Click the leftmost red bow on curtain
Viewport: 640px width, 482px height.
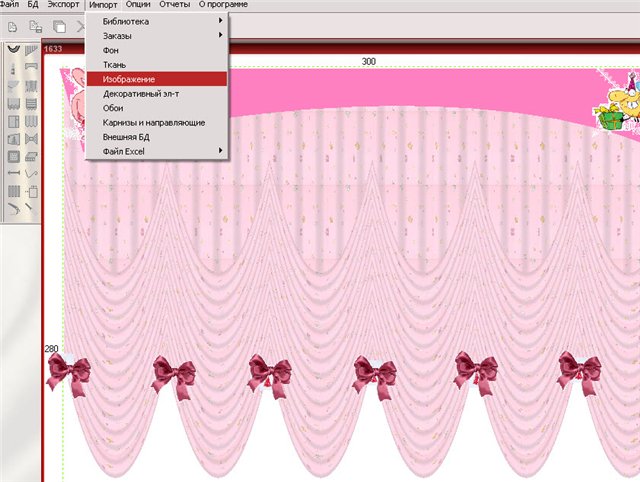tap(68, 374)
